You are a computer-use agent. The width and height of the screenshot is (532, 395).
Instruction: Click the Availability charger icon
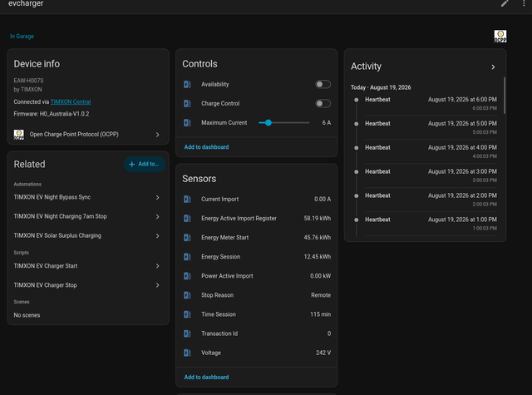[187, 84]
